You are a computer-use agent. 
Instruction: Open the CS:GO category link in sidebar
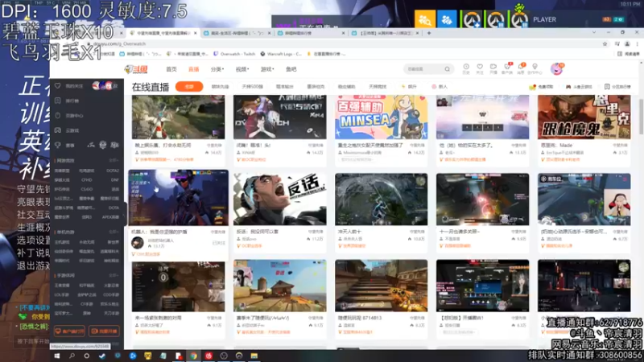(x=87, y=190)
